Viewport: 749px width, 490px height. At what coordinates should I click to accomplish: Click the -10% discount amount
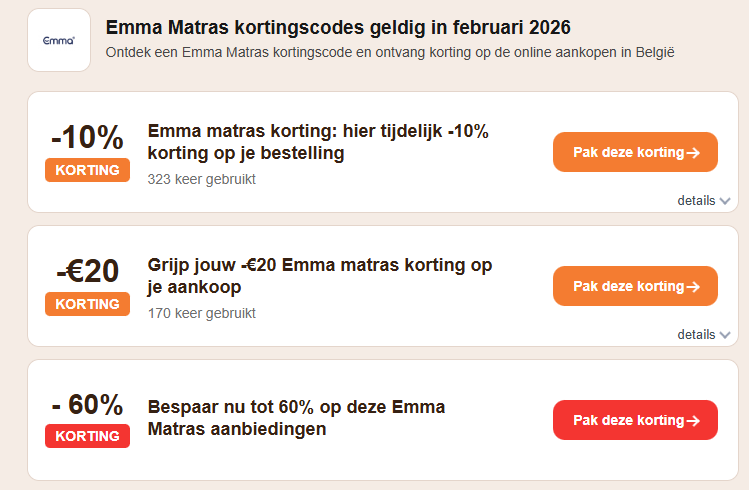tap(87, 136)
